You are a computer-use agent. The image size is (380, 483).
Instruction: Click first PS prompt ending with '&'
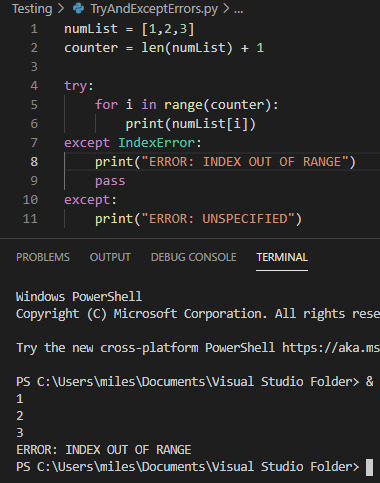(195, 382)
